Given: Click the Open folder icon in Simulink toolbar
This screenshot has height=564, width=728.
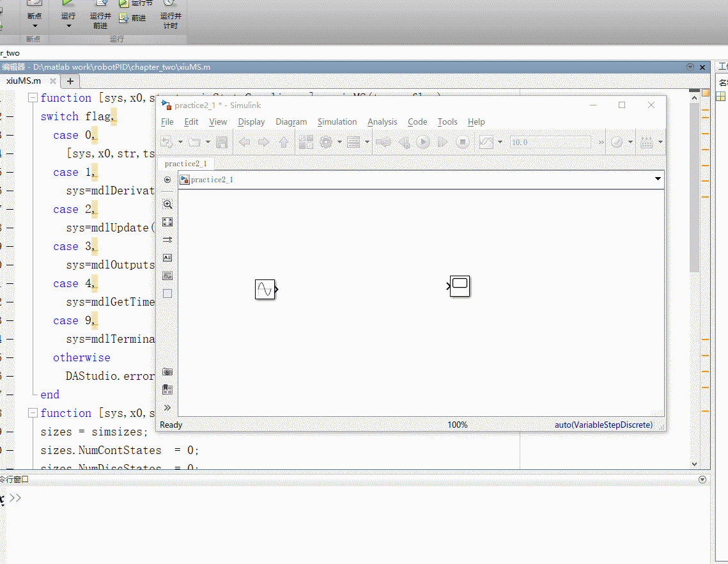Looking at the screenshot, I should coord(194,142).
